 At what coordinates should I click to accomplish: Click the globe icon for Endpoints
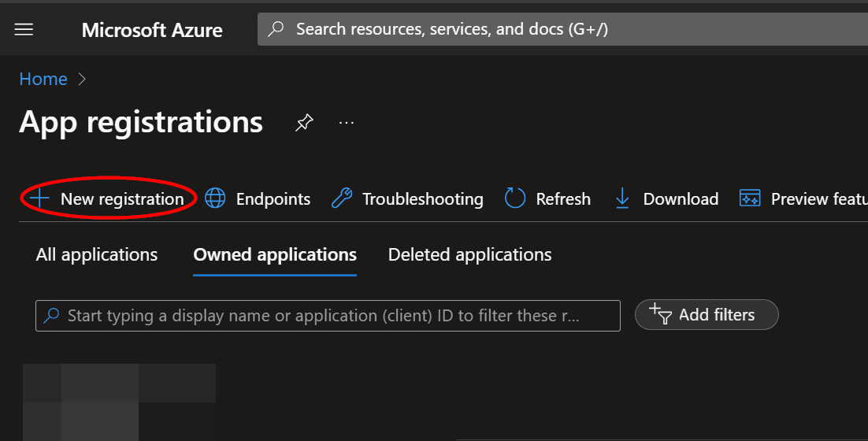tap(215, 198)
